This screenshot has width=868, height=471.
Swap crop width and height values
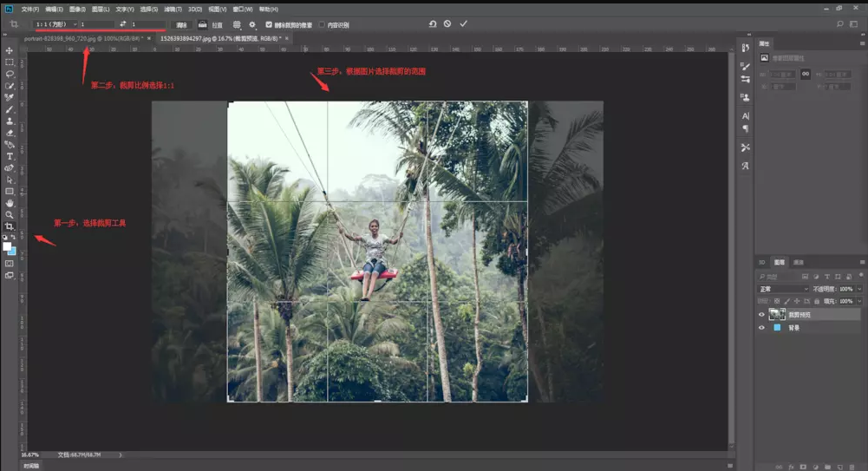click(122, 24)
